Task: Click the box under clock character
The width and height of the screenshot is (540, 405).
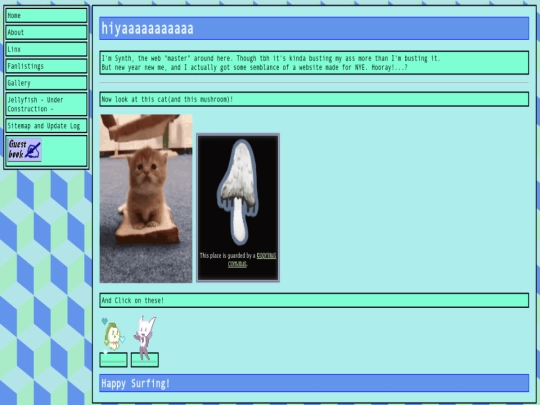Action: (113, 360)
